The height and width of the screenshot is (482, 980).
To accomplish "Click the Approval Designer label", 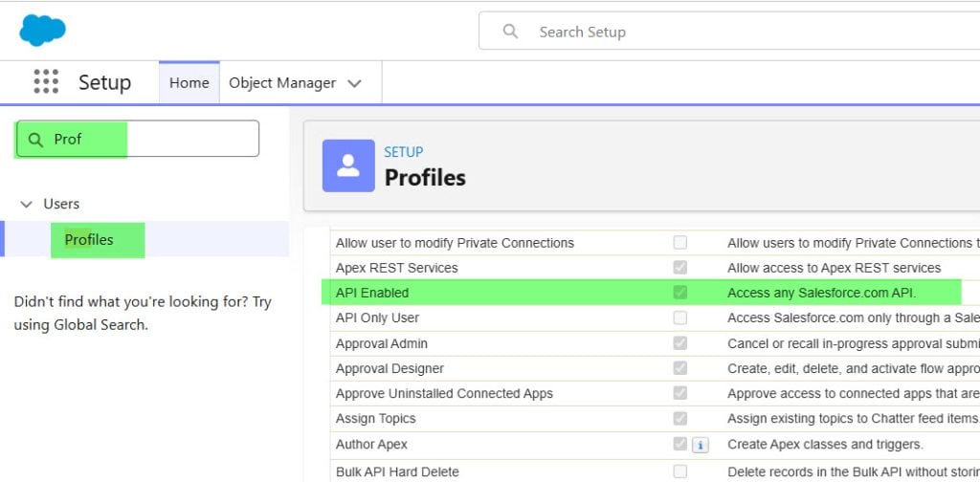I will point(390,368).
